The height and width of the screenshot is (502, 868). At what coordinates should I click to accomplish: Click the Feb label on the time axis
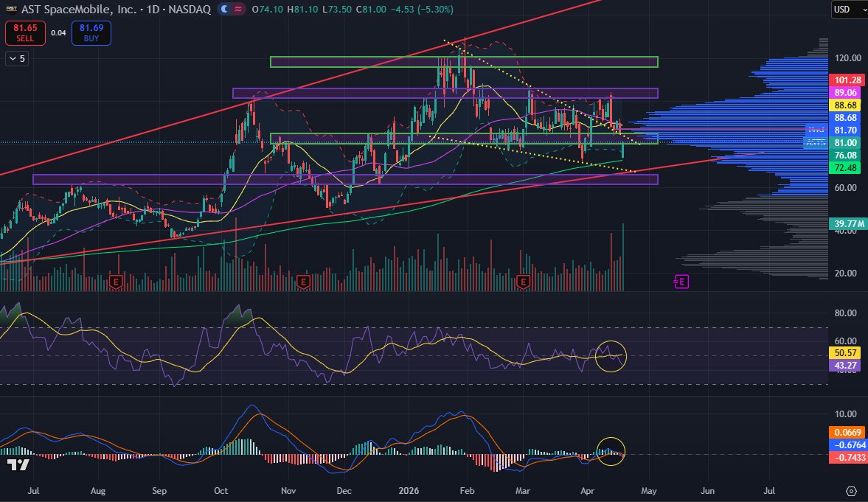point(468,491)
